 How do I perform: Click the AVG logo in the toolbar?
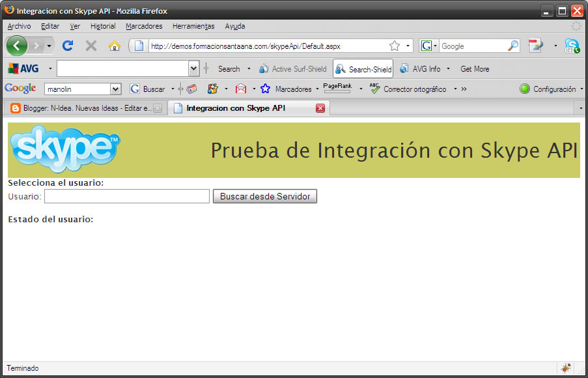click(23, 68)
